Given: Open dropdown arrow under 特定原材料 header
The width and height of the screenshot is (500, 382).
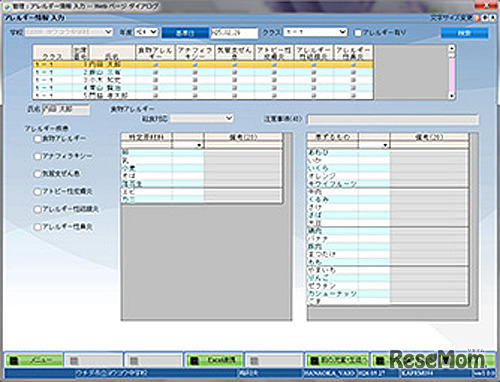Looking at the screenshot, I should click(x=199, y=145).
